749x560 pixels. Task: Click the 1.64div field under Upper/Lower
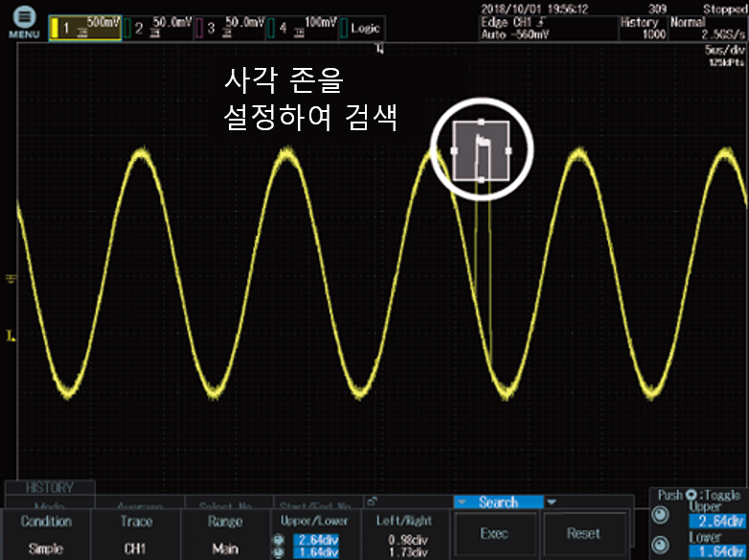click(x=315, y=552)
